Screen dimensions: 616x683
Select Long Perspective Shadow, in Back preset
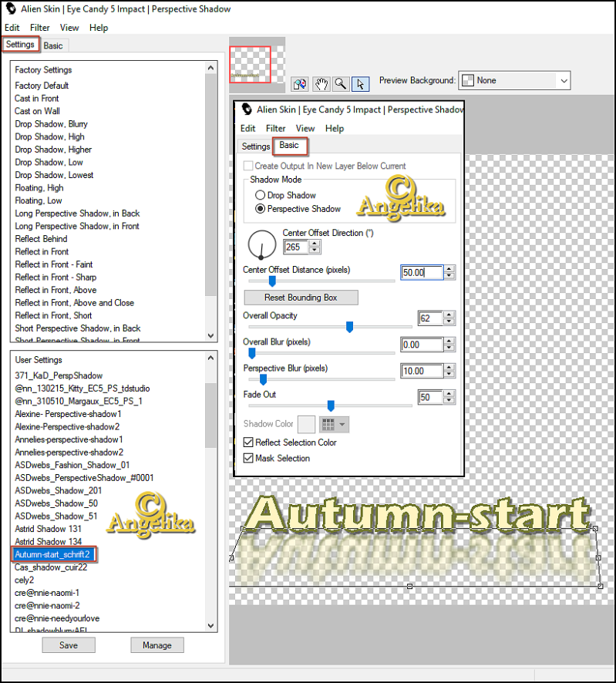[77, 214]
